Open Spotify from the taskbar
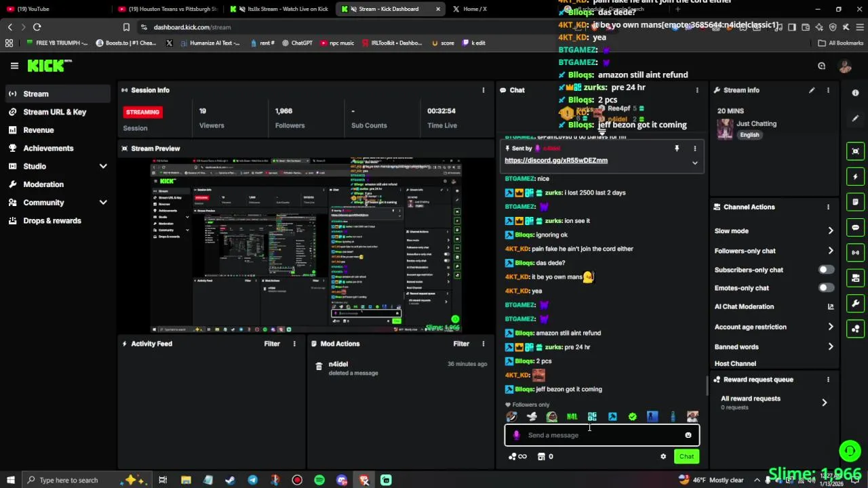This screenshot has height=488, width=868. (x=319, y=481)
